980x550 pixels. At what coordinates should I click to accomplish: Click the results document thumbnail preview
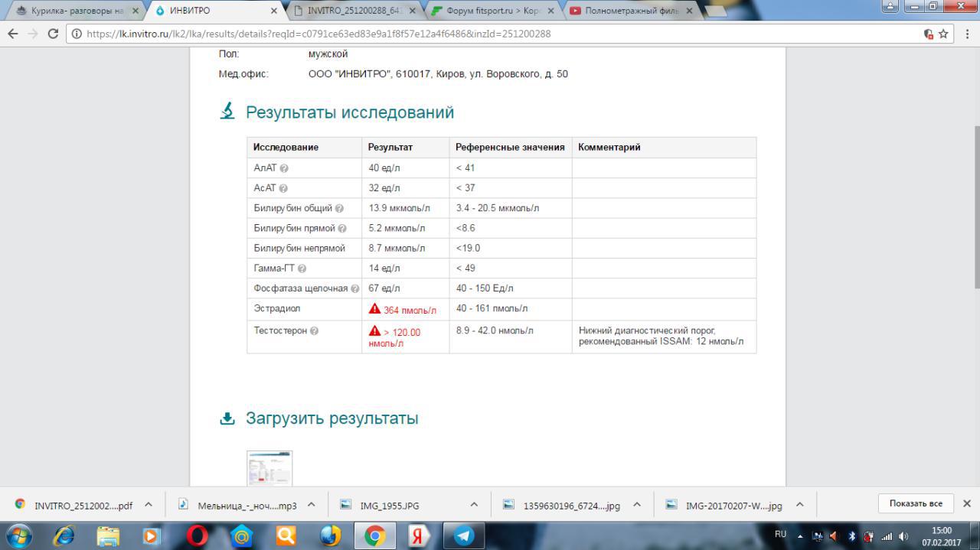pyautogui.click(x=269, y=468)
